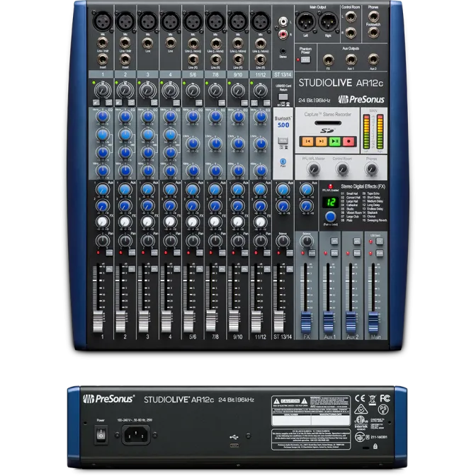Click the white FX send knob on channel 1
Viewport: 476px width, 476px height.
[x=103, y=222]
